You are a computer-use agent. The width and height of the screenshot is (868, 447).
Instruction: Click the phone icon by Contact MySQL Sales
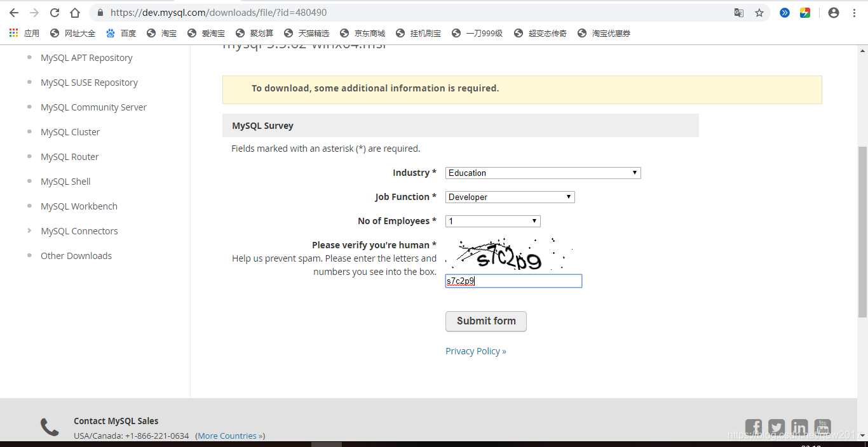50,427
